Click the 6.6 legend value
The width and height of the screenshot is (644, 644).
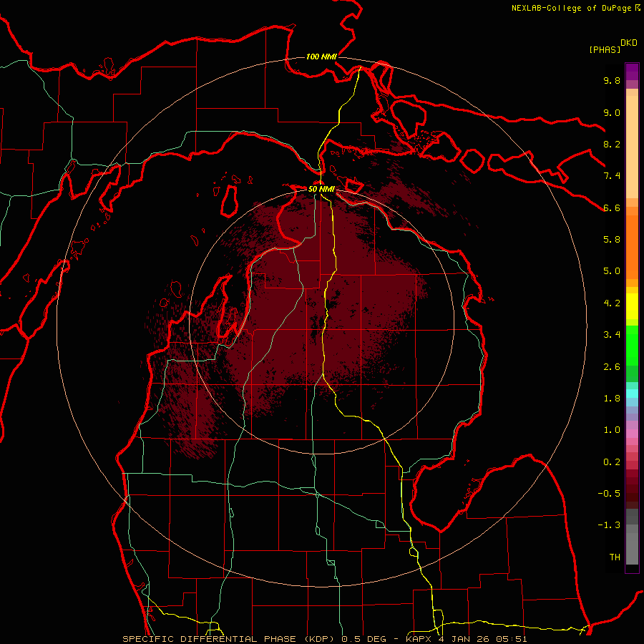pyautogui.click(x=612, y=208)
